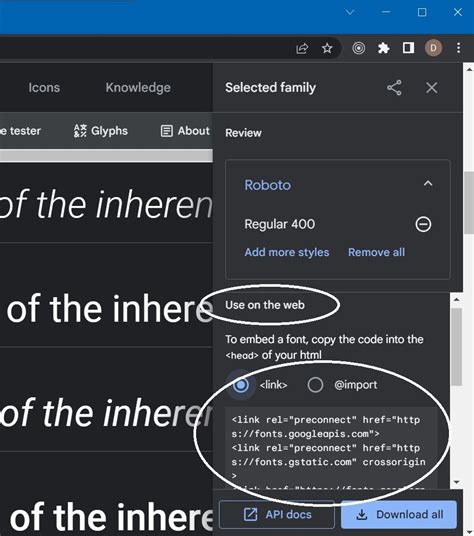Open the Extensions puzzle piece menu
This screenshot has height=536, width=474.
(x=383, y=48)
